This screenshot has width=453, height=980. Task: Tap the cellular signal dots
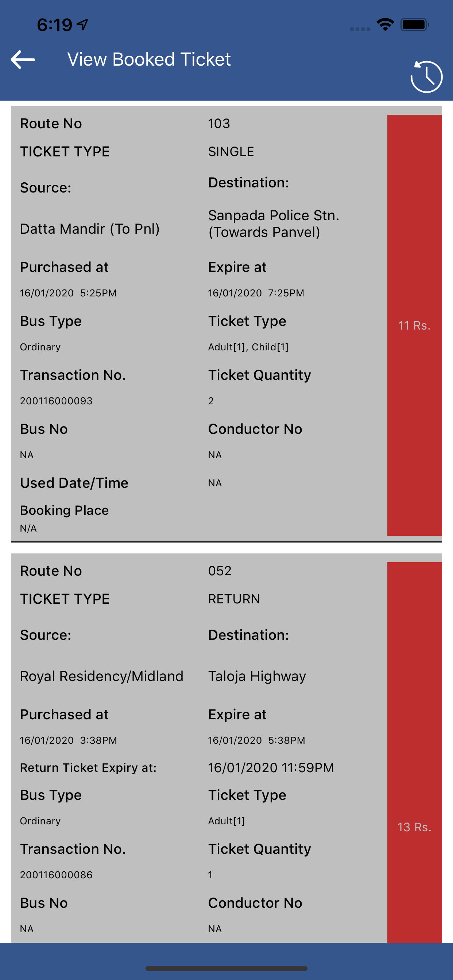(360, 29)
